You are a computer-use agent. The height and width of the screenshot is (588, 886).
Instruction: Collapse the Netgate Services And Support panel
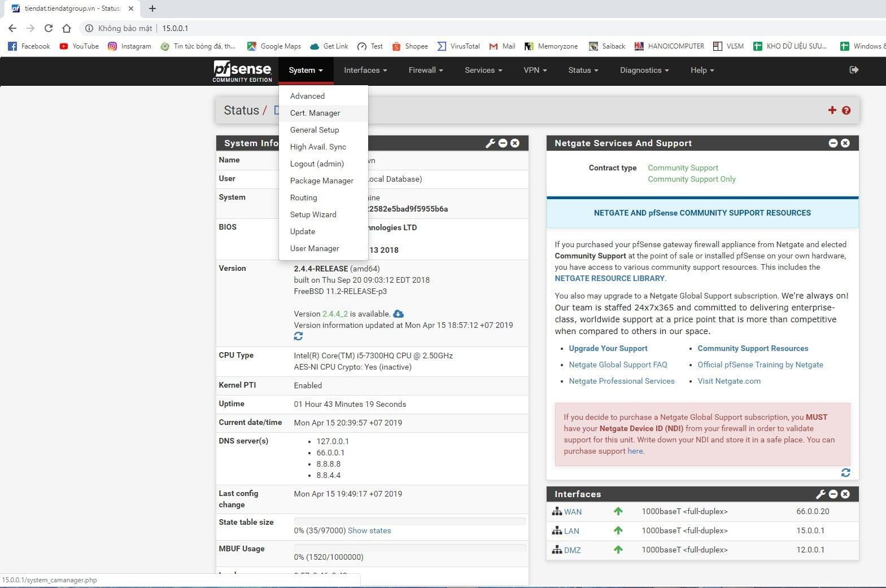coord(832,143)
